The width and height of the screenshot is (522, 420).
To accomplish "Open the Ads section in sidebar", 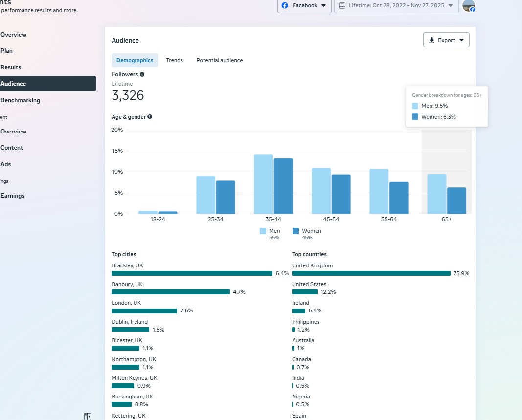I will pos(6,164).
